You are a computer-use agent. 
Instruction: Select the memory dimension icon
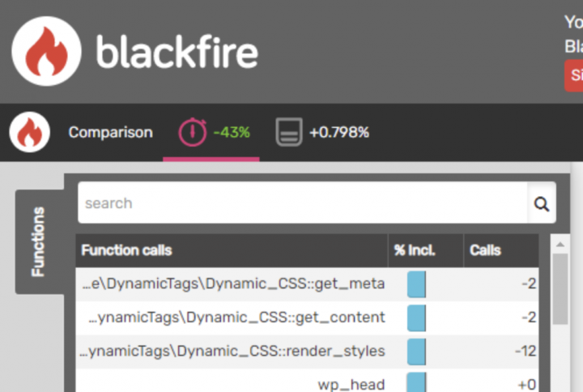[289, 132]
